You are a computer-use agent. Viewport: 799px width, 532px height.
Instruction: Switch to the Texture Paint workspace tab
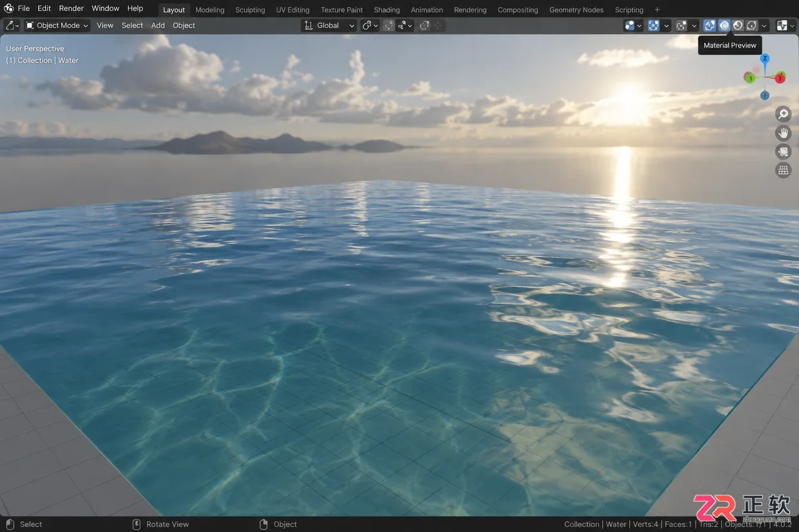[341, 10]
